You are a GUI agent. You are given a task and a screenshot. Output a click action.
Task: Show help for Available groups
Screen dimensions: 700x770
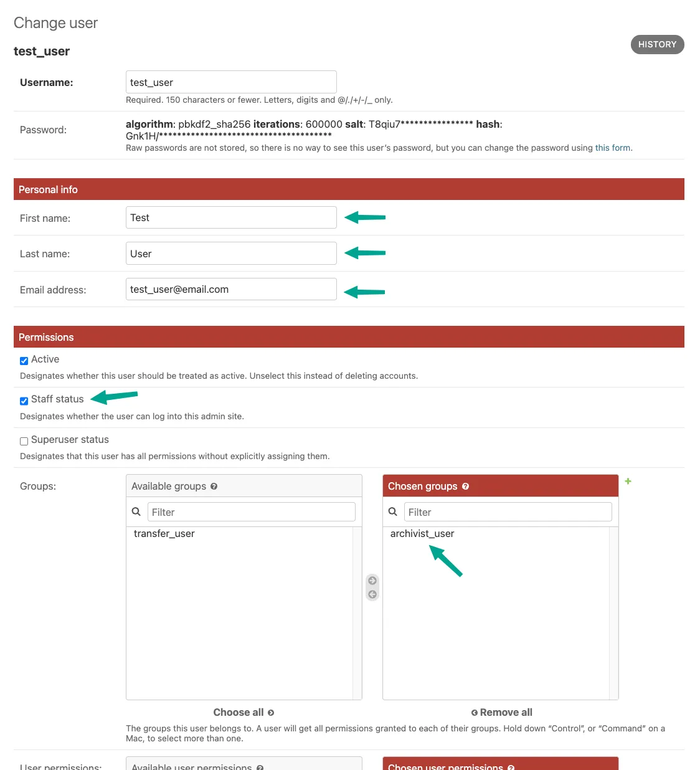(214, 487)
